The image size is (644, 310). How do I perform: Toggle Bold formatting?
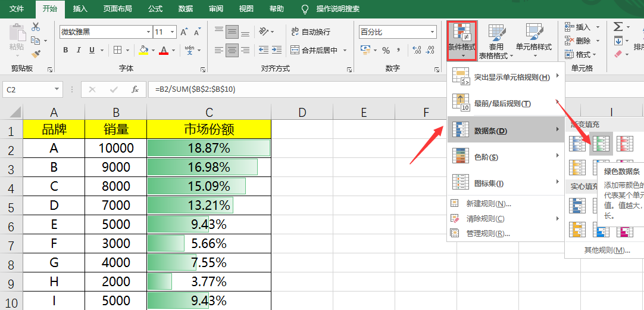point(65,50)
